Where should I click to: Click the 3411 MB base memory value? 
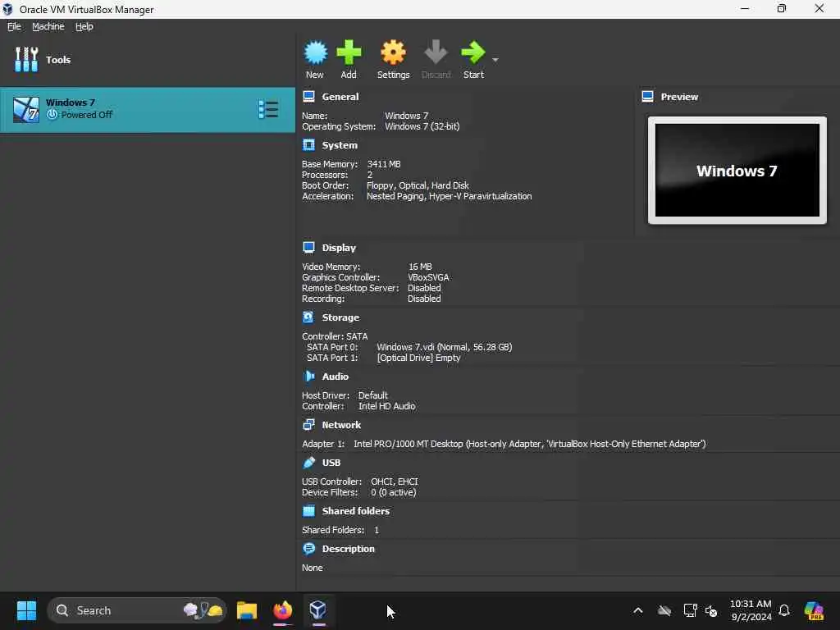point(384,164)
